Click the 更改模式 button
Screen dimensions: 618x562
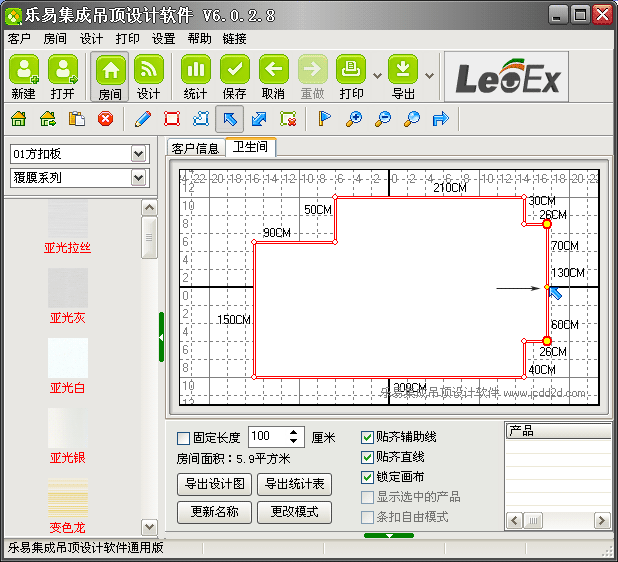click(294, 511)
